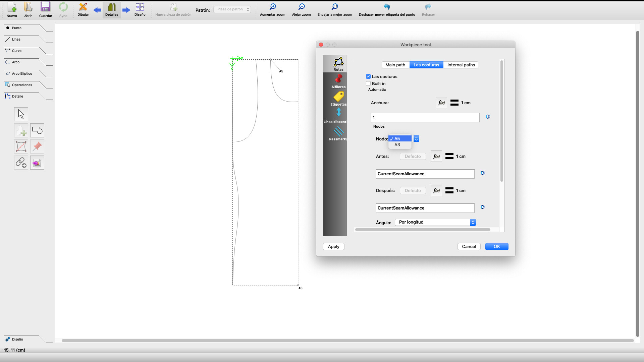This screenshot has height=362, width=644.
Task: Switch to the Main path tab
Action: click(x=395, y=65)
